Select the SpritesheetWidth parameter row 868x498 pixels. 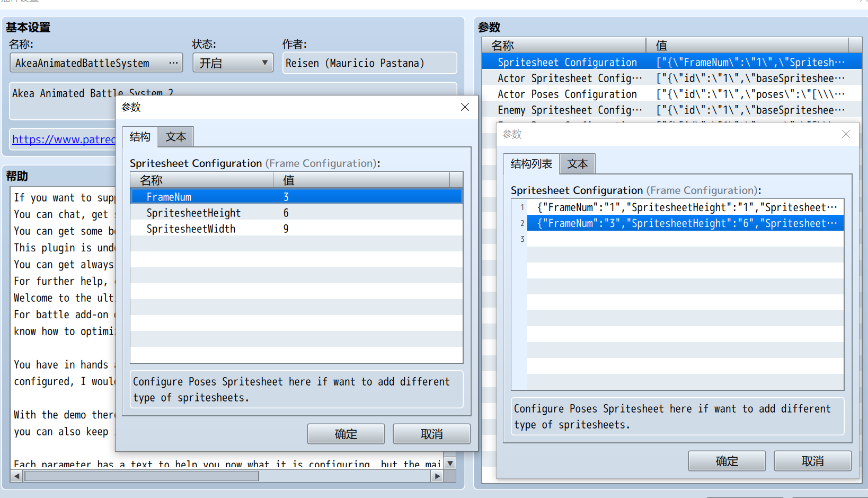297,229
